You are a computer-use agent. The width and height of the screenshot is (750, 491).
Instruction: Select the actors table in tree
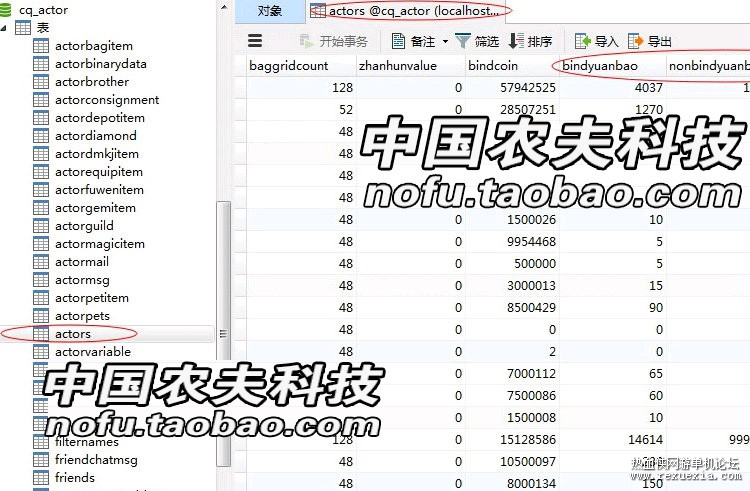pyautogui.click(x=73, y=334)
